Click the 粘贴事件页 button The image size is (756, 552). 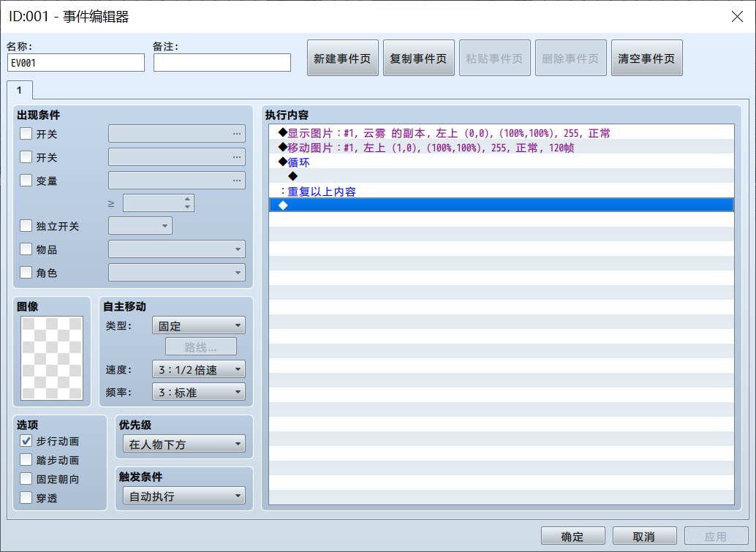click(495, 58)
